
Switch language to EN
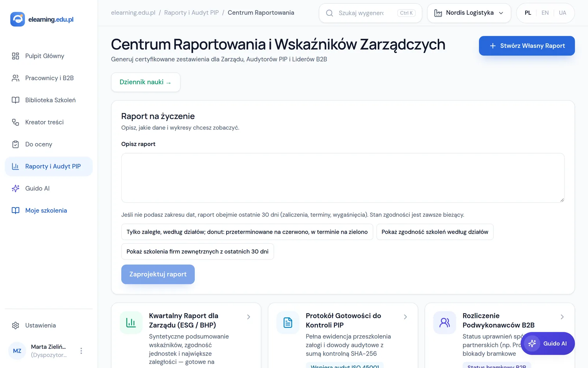point(545,13)
